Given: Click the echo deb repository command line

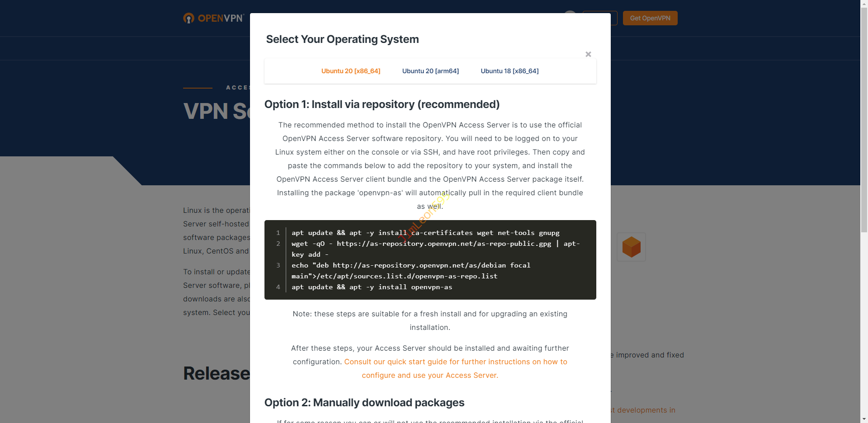Looking at the screenshot, I should coord(410,266).
